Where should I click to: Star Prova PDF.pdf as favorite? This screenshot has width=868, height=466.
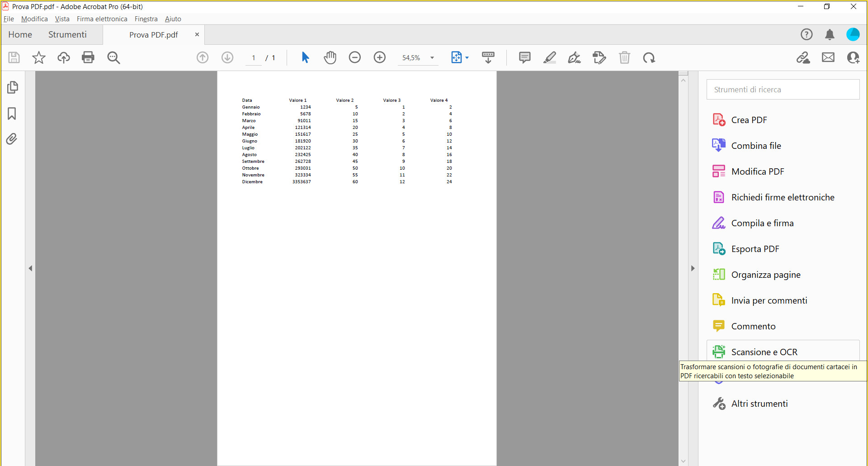point(38,57)
